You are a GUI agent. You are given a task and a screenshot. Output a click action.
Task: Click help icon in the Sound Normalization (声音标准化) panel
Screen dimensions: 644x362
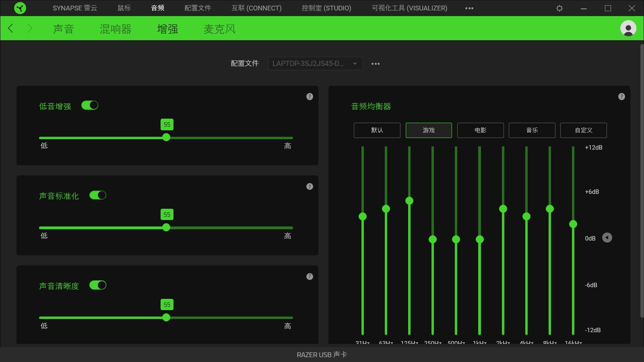coord(310,187)
